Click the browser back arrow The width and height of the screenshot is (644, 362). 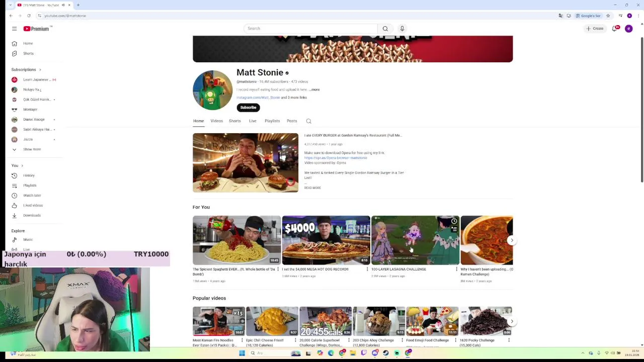[x=11, y=16]
